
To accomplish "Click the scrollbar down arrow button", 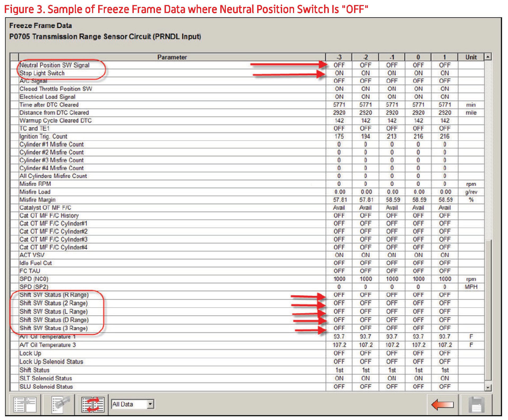I will [x=488, y=387].
